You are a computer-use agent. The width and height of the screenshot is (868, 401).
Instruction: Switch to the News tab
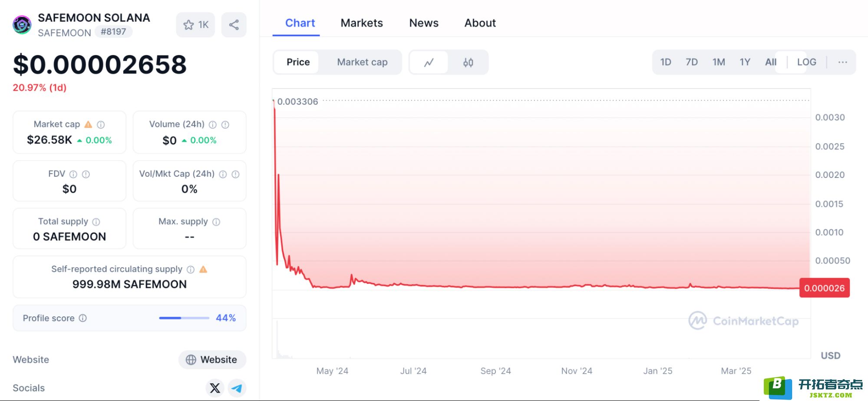424,23
